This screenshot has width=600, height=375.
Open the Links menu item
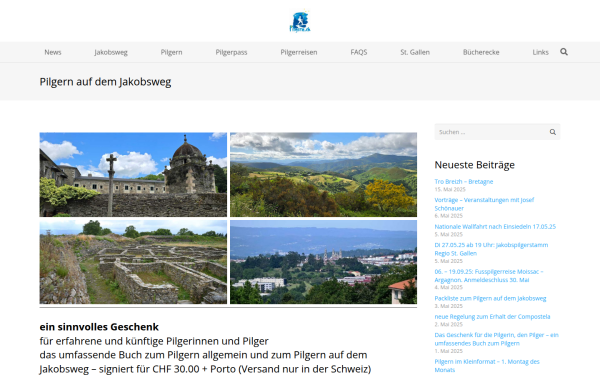click(x=540, y=52)
